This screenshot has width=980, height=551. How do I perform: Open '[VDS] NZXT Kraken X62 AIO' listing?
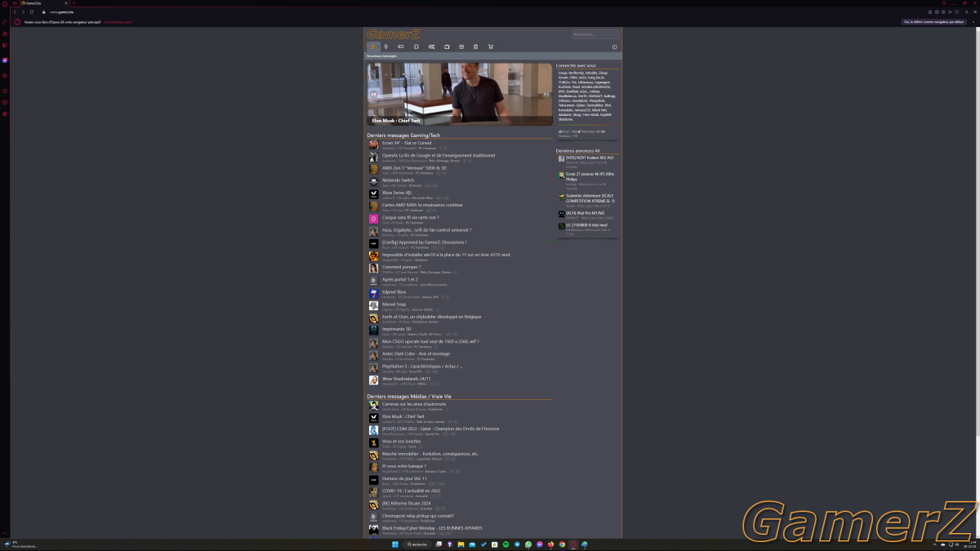(x=590, y=158)
